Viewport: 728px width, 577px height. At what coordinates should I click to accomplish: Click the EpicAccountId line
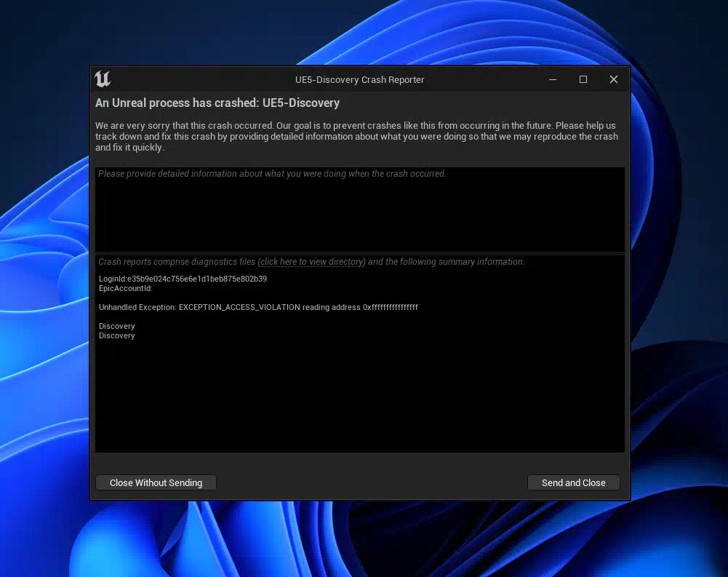(126, 288)
